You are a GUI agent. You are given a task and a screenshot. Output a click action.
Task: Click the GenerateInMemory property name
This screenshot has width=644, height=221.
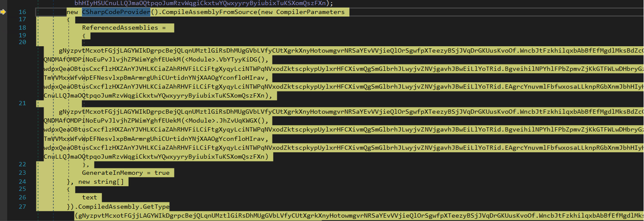(x=113, y=173)
